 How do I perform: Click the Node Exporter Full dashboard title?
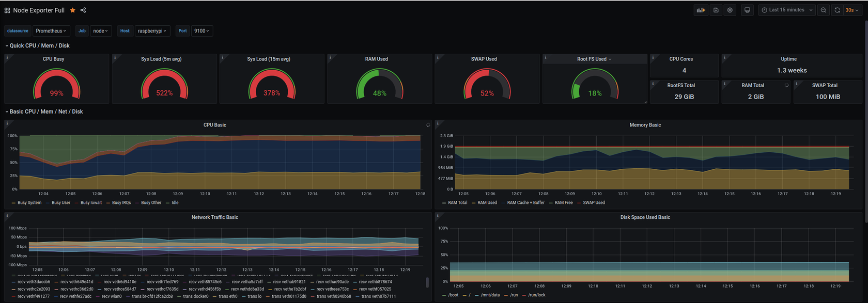39,10
